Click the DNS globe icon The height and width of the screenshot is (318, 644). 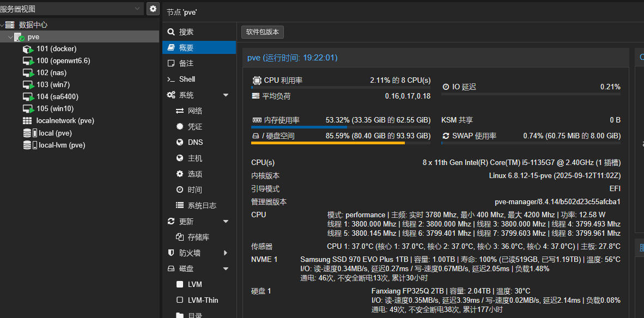coord(179,143)
